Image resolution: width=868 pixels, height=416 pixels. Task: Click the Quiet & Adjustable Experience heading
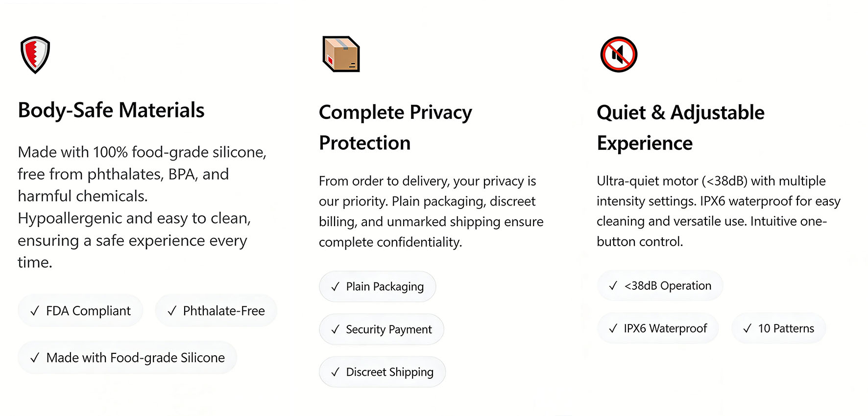coord(680,127)
